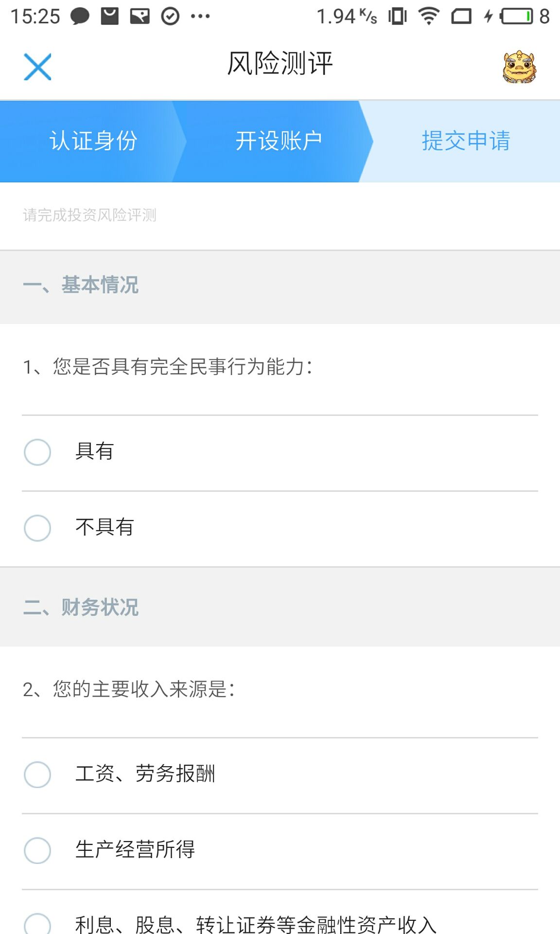Tap the lion mascot avatar icon
Viewport: 560px width, 934px height.
pos(519,67)
